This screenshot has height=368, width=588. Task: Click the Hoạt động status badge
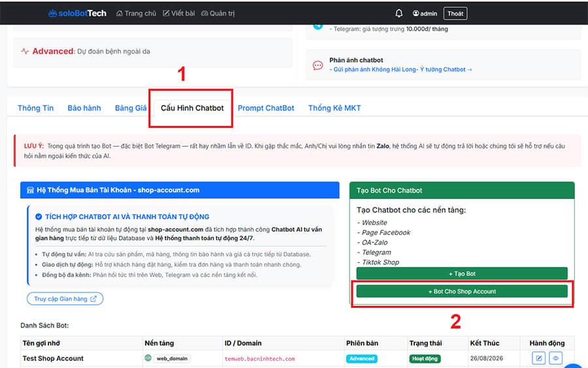point(425,359)
